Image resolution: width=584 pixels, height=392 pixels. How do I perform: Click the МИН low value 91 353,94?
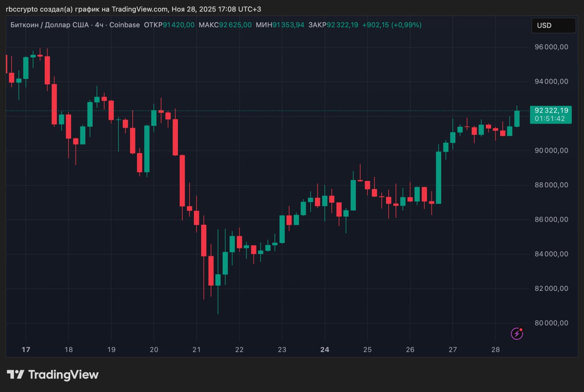[x=288, y=25]
